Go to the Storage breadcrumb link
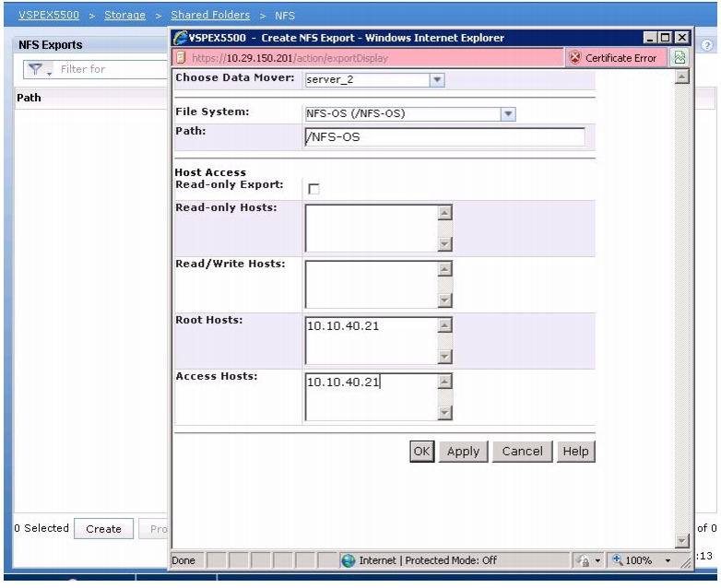 pyautogui.click(x=124, y=15)
